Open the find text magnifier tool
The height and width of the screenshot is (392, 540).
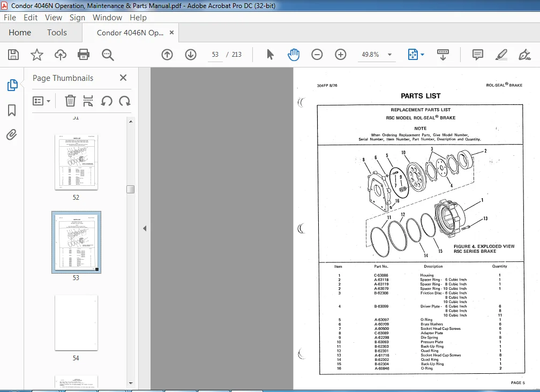pyautogui.click(x=108, y=55)
